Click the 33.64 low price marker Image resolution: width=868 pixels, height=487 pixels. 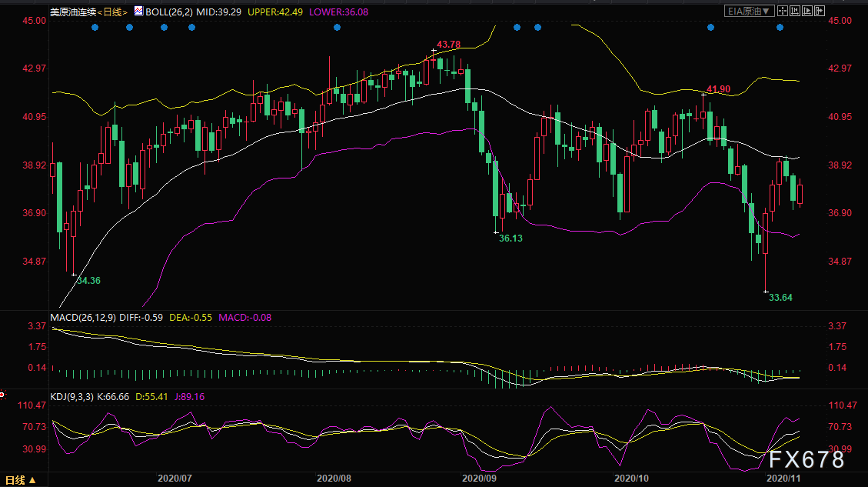point(780,298)
